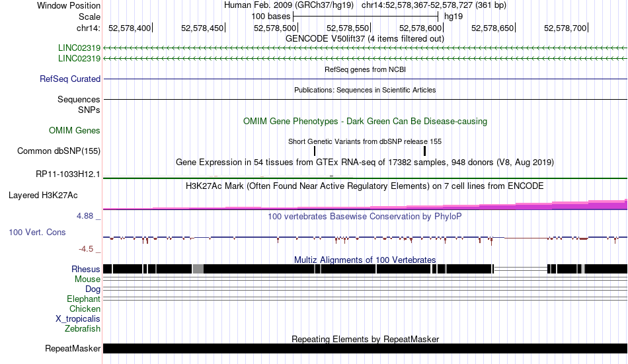Click the pink H3K27Ac signal graph

point(365,205)
